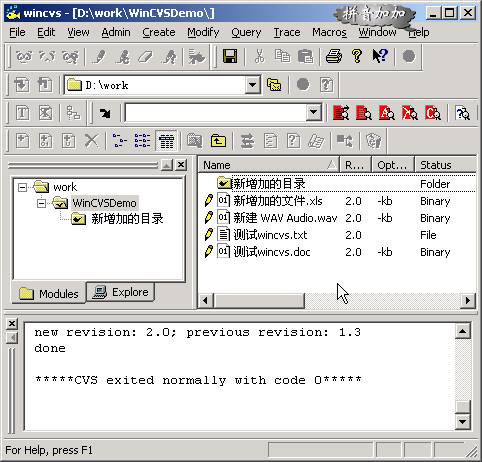Click the Status column header
This screenshot has width=482, height=462.
click(446, 165)
